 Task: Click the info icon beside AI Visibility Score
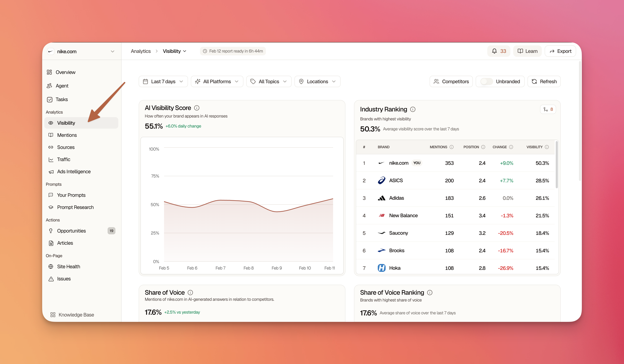coord(197,108)
